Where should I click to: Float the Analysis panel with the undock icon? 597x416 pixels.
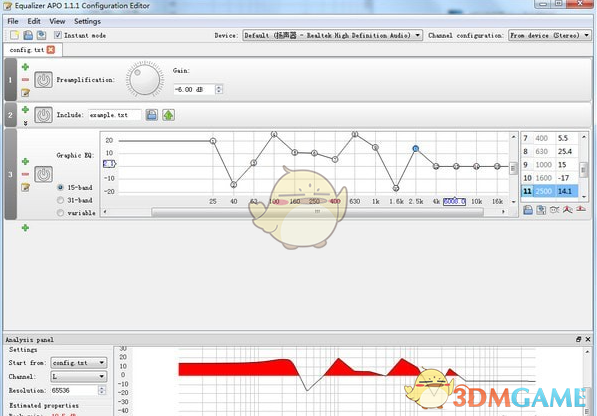coord(579,339)
